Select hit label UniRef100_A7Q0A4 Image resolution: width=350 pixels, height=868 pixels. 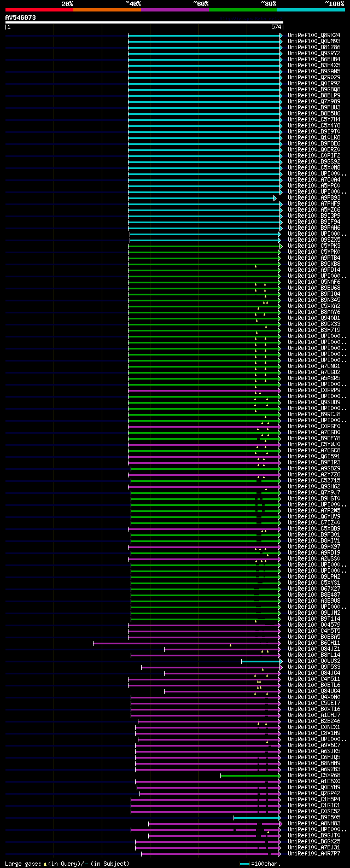[x=315, y=179]
